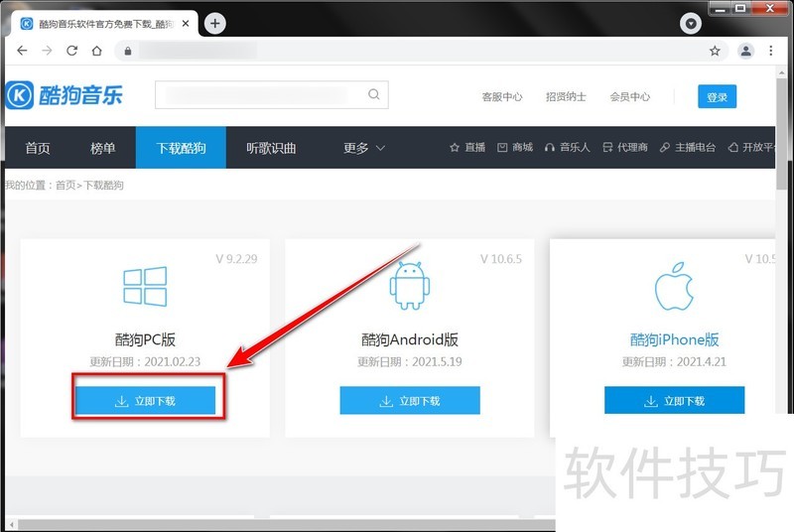Screen dimensions: 794x532
Task: Click the 酷狗PC版 title
Action: coord(145,339)
